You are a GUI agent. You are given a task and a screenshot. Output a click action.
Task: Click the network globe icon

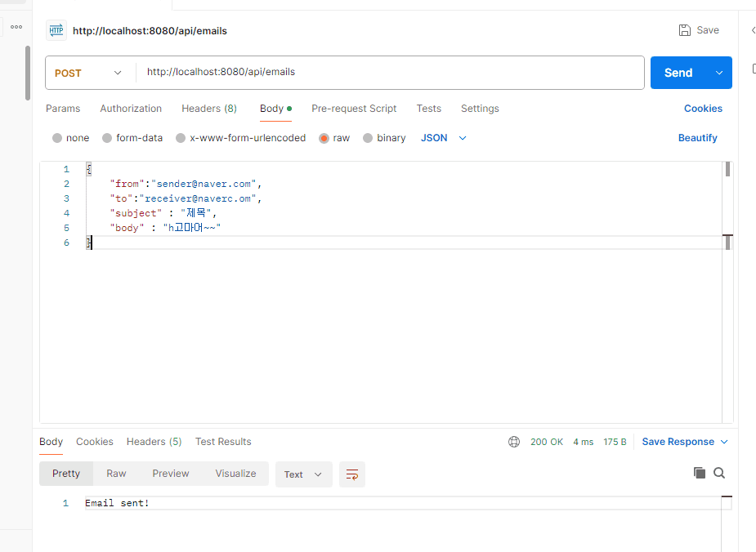[x=514, y=442]
